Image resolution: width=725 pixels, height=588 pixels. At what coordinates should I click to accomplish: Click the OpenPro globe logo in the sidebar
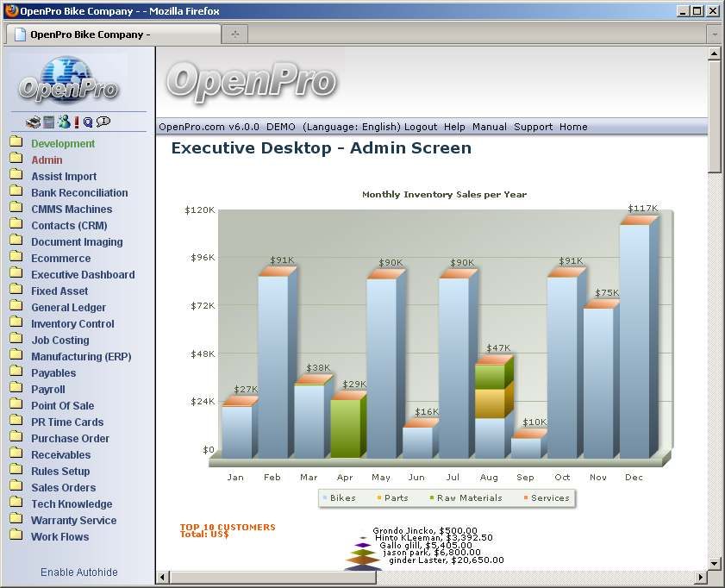(69, 79)
